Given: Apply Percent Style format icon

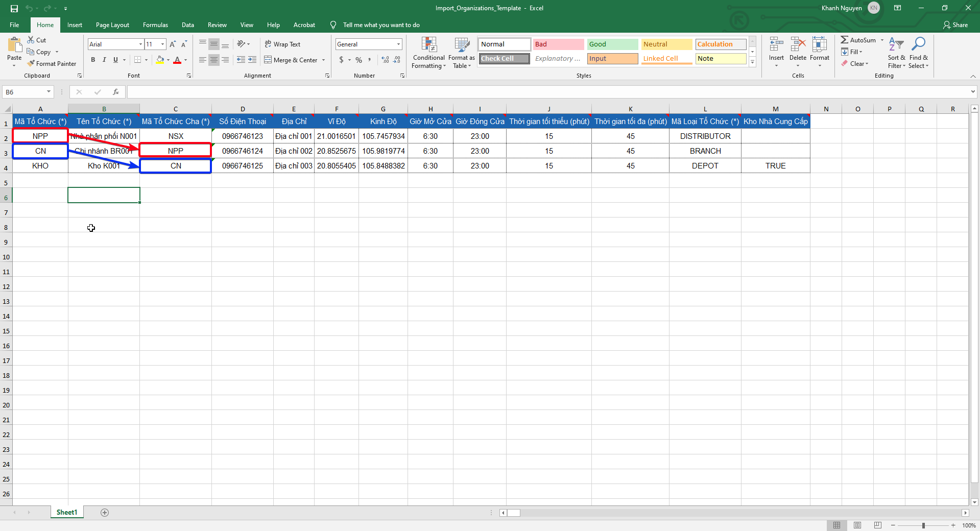Looking at the screenshot, I should [x=358, y=60].
